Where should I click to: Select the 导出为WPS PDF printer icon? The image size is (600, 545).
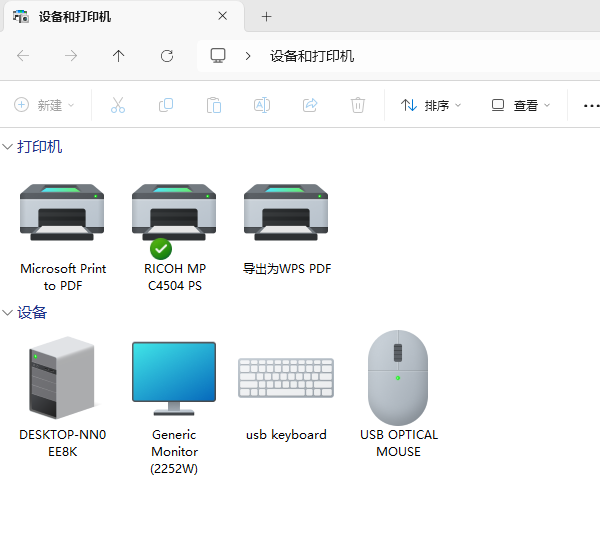click(x=286, y=212)
